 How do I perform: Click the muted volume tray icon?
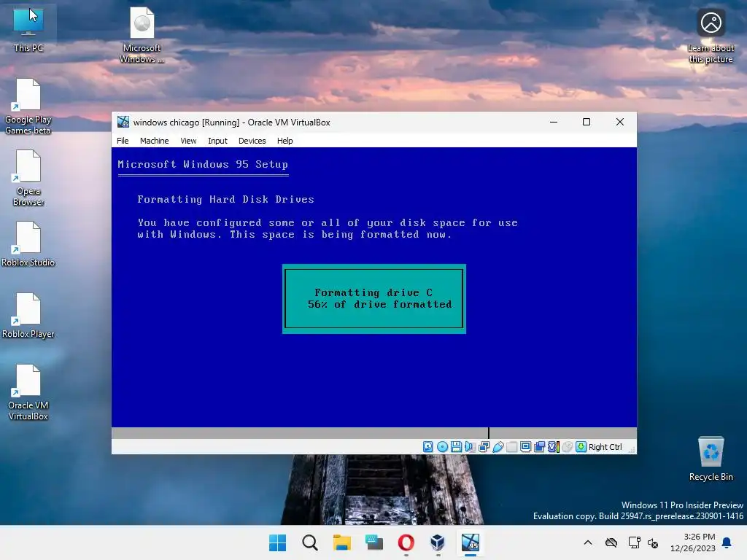[x=653, y=542]
